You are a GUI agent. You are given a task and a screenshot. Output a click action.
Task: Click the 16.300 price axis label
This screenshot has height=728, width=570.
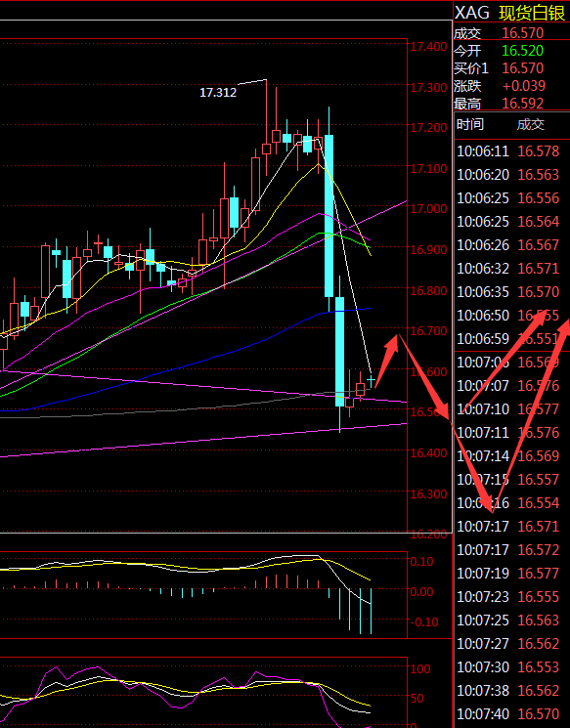click(x=428, y=494)
